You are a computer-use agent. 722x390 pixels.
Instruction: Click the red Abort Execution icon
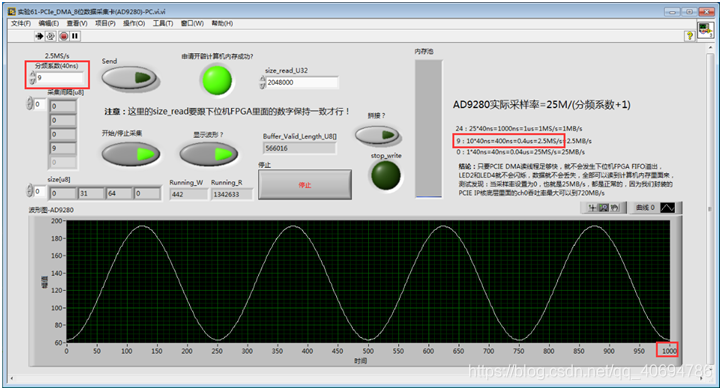click(x=64, y=36)
